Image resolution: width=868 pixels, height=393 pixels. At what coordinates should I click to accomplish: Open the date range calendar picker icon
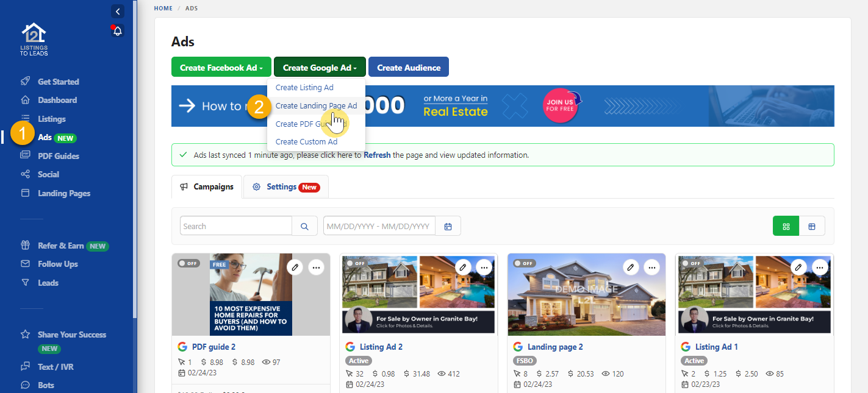tap(448, 225)
